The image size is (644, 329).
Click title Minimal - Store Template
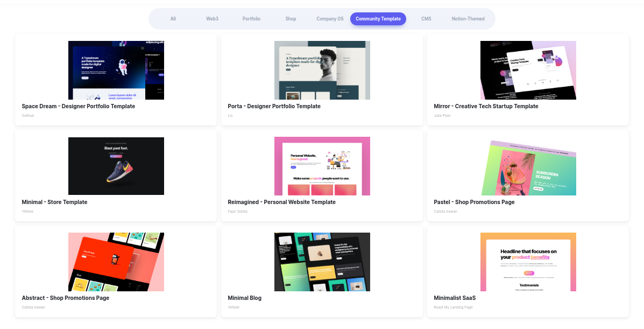55,202
